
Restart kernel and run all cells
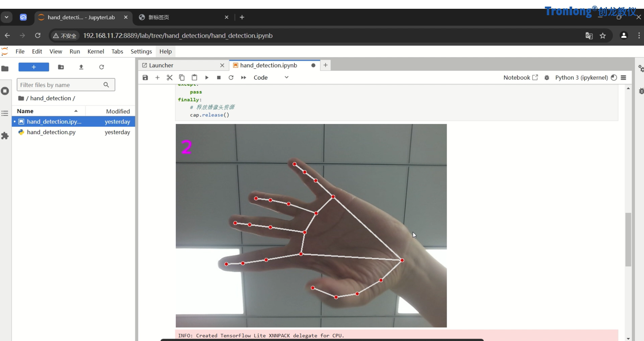pos(243,78)
